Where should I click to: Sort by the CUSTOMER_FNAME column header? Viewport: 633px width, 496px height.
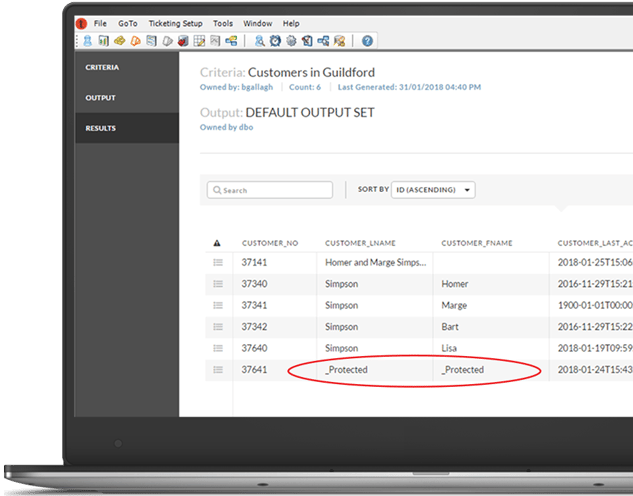tap(477, 243)
